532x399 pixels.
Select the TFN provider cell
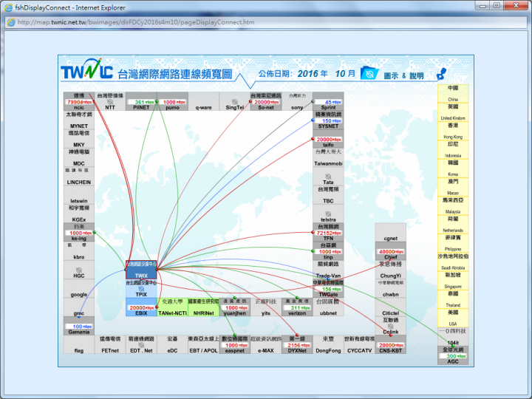click(328, 232)
